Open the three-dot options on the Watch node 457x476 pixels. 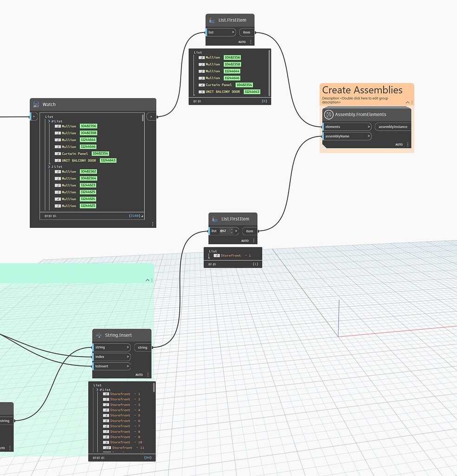(x=153, y=224)
